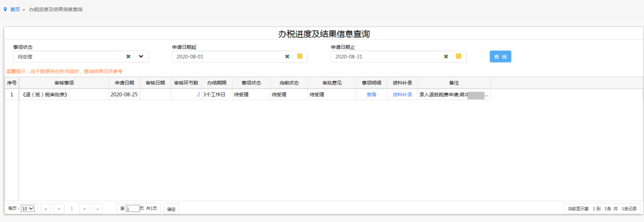Open the 查看 details link

(x=371, y=95)
